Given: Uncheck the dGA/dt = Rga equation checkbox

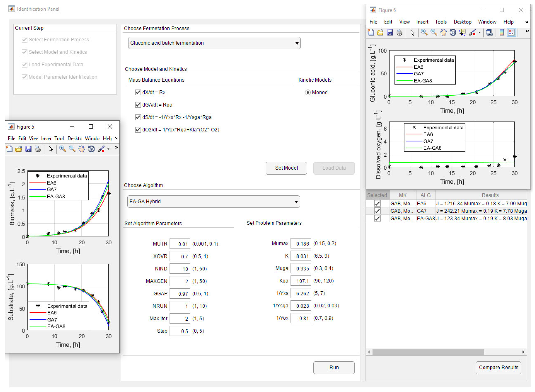Looking at the screenshot, I should click(138, 105).
